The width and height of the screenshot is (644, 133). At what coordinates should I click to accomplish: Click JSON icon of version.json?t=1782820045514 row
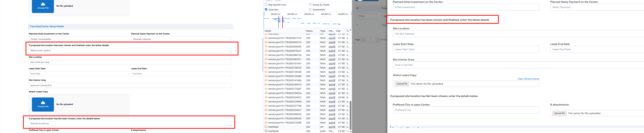click(x=266, y=42)
